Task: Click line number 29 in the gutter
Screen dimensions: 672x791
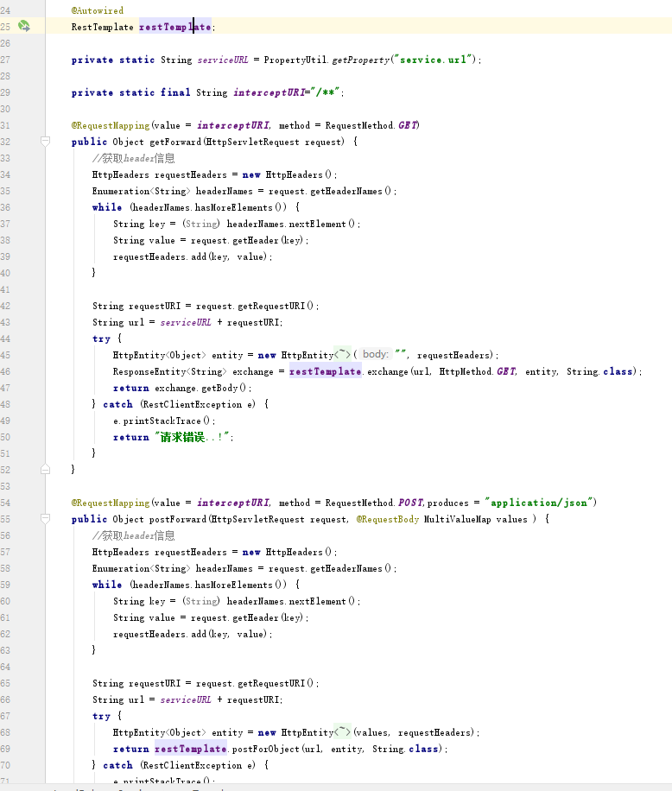Action: [6, 92]
